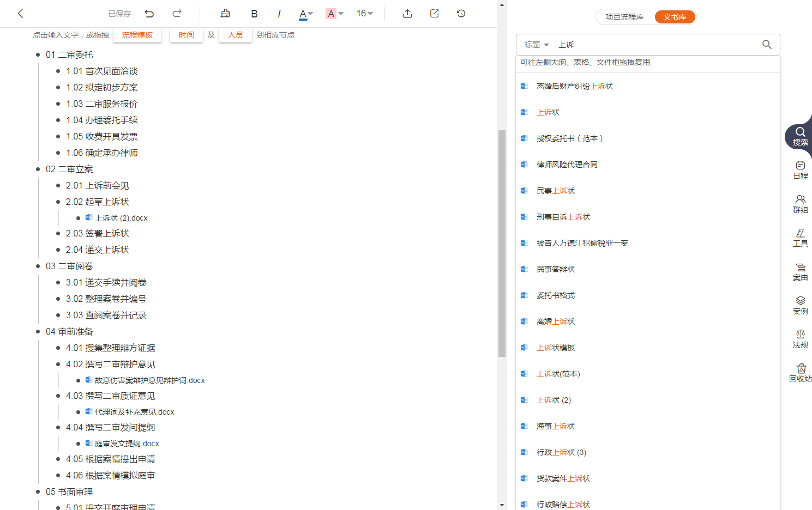The width and height of the screenshot is (812, 510).
Task: Redo the last undone edit
Action: click(177, 14)
